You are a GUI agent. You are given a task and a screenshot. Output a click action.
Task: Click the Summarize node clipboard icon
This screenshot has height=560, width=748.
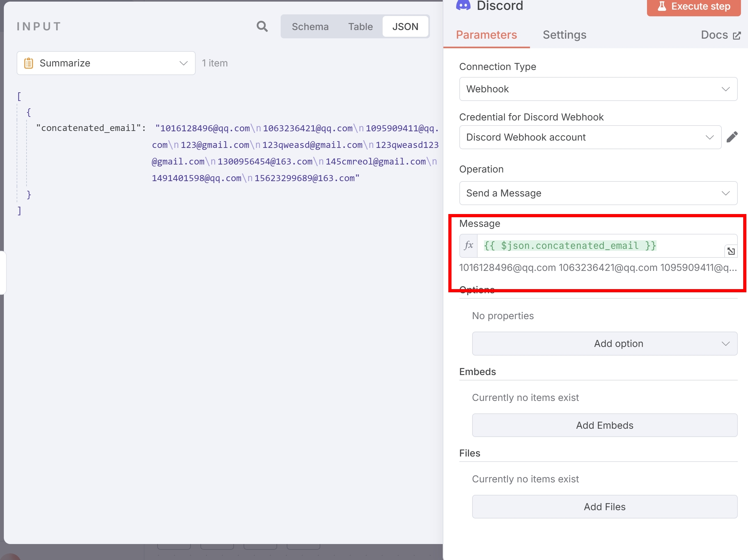28,63
